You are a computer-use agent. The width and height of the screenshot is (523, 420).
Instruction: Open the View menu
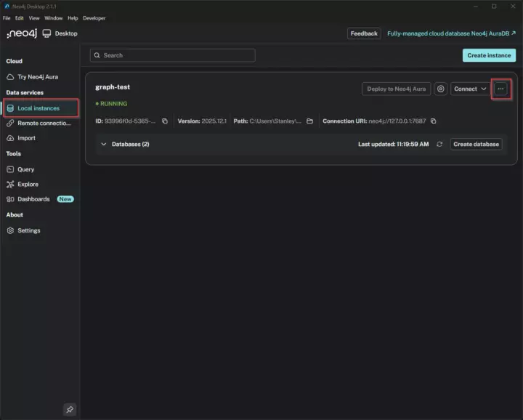tap(34, 18)
